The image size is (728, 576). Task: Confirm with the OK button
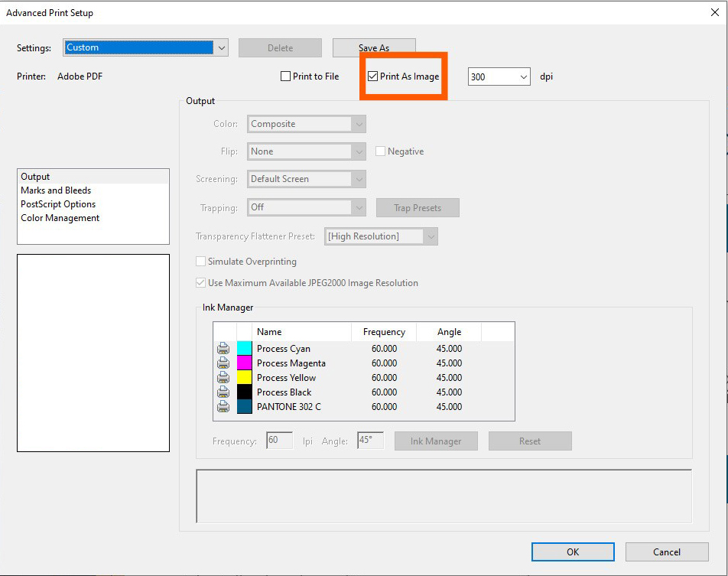pyautogui.click(x=573, y=552)
